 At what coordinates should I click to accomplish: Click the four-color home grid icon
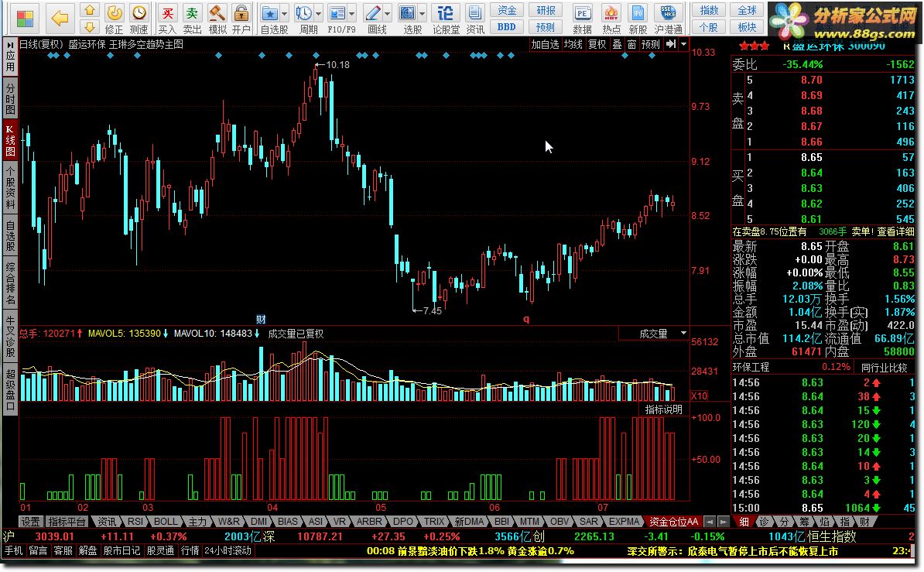click(25, 19)
